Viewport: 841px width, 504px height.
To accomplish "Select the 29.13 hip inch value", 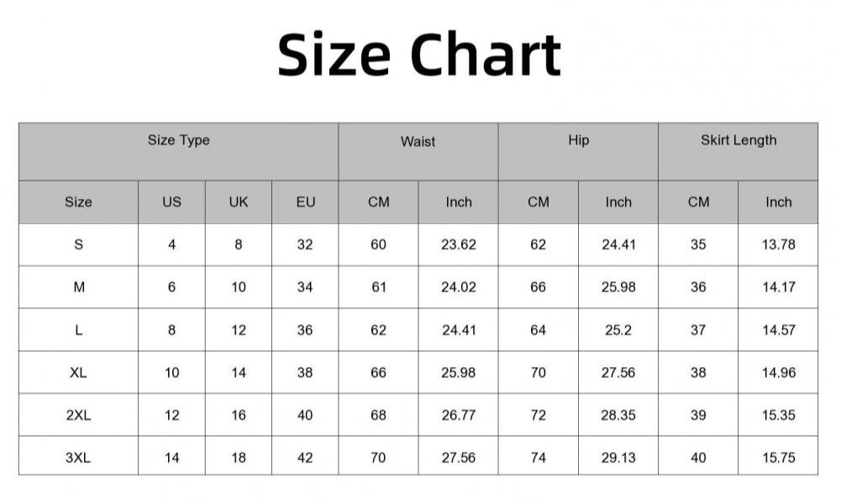I will [618, 458].
